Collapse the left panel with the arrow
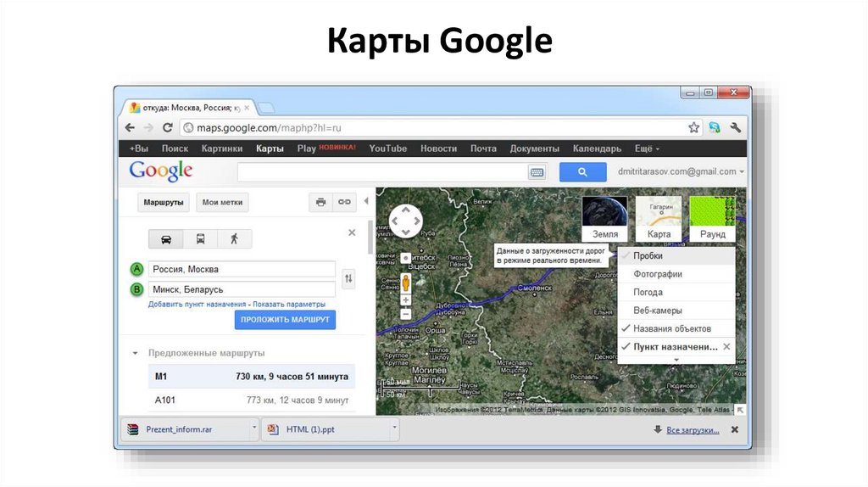Screen dimensions: 868x487 (366, 201)
